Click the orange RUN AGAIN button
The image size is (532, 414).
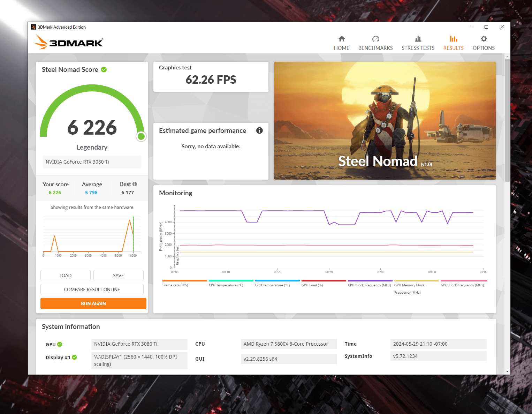click(x=93, y=303)
